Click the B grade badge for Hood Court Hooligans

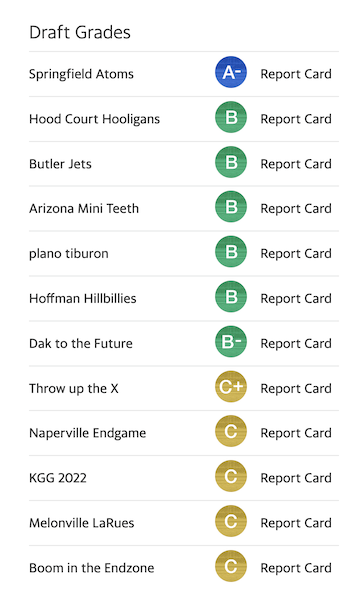tap(231, 117)
